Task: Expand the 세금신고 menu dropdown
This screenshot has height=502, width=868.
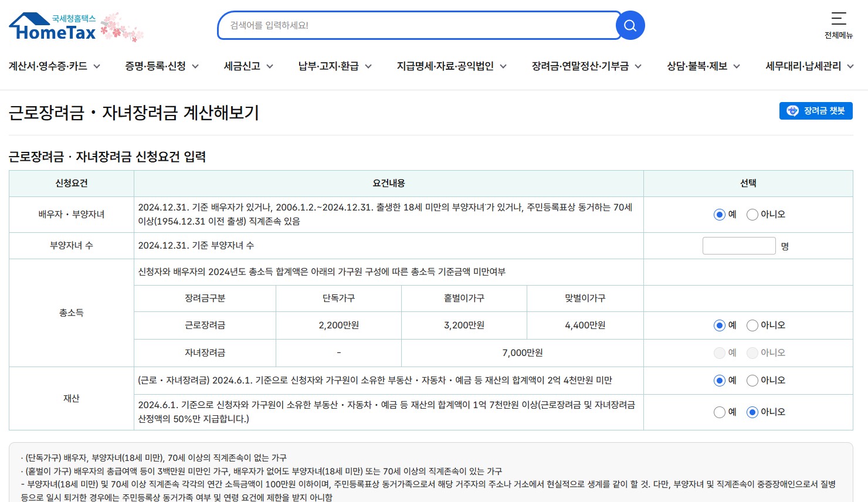Action: pos(247,66)
